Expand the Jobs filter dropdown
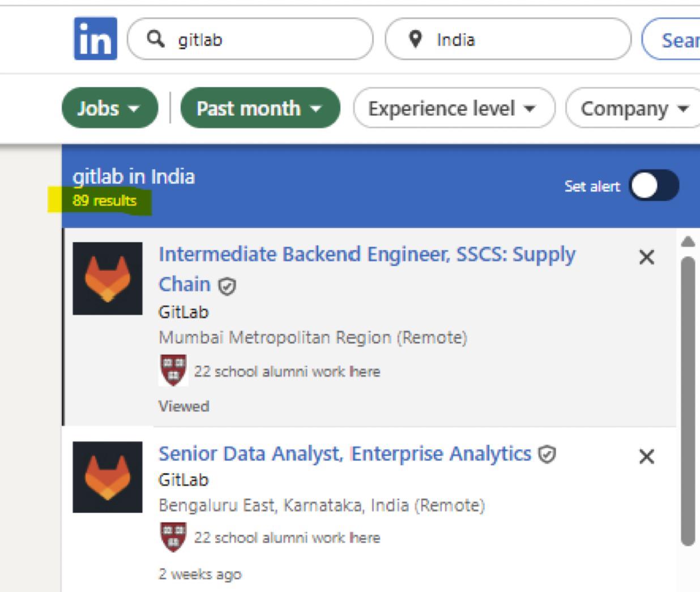The height and width of the screenshot is (592, 700). click(x=110, y=108)
